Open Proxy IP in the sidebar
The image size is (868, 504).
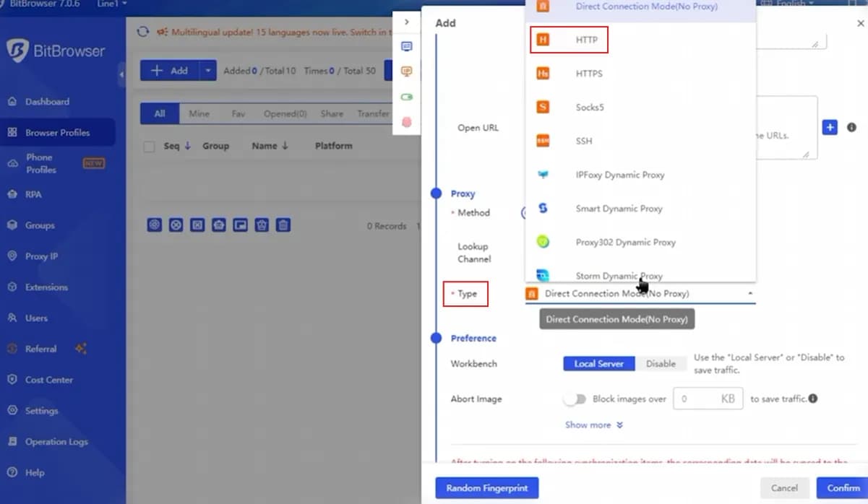42,256
